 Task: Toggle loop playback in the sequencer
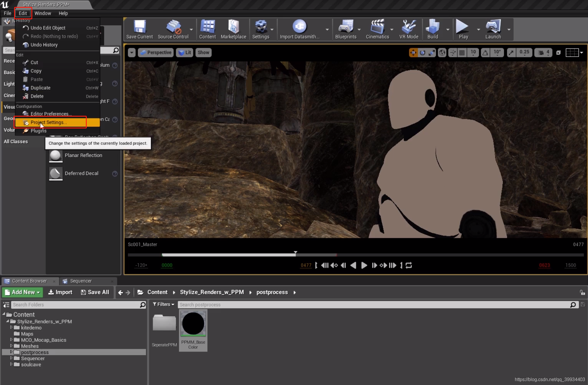(x=409, y=265)
